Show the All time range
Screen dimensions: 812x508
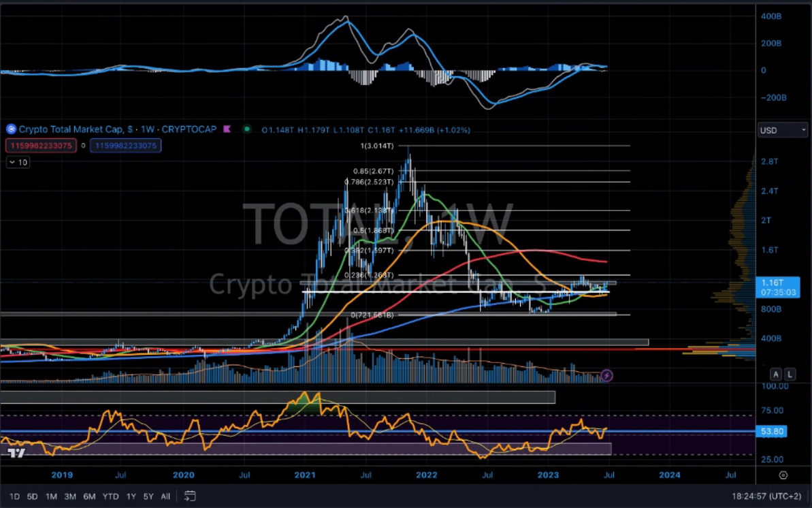click(165, 496)
